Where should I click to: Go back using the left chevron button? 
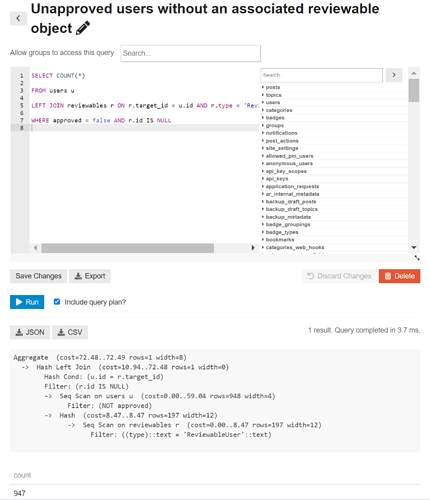(x=18, y=18)
